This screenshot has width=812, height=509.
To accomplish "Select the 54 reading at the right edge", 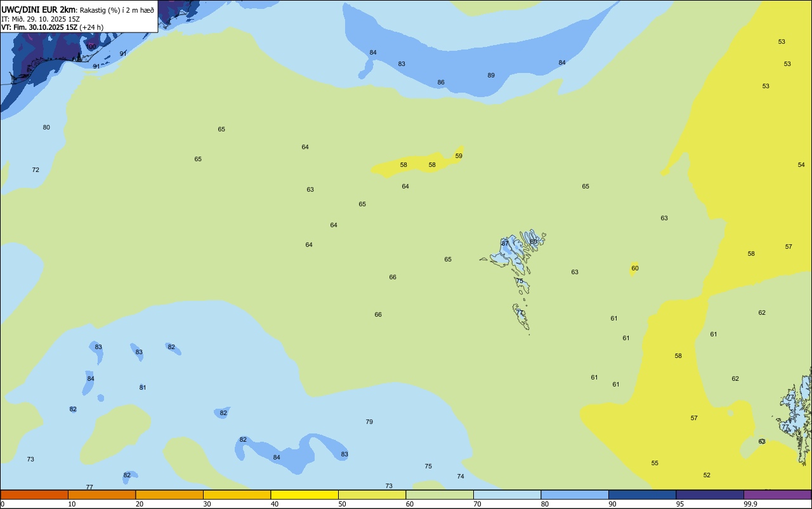I will pos(801,165).
